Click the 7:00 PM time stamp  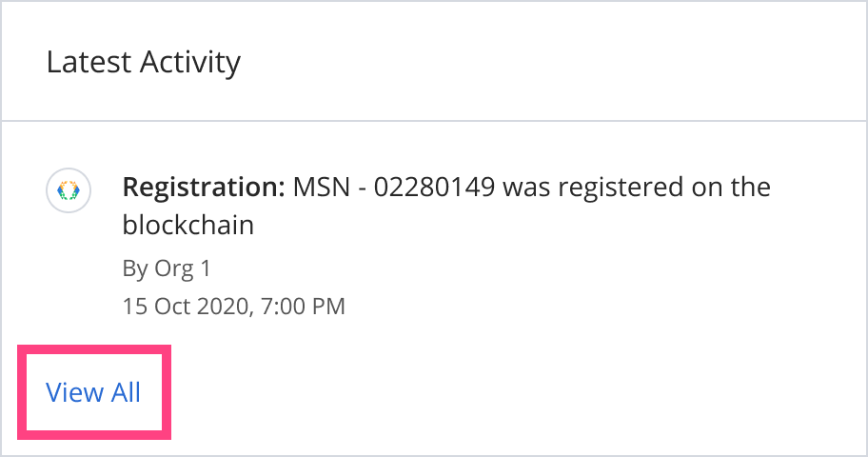pyautogui.click(x=303, y=307)
